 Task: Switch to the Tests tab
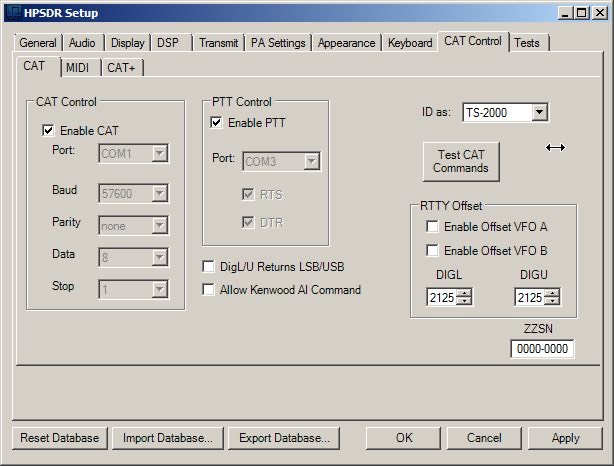527,42
